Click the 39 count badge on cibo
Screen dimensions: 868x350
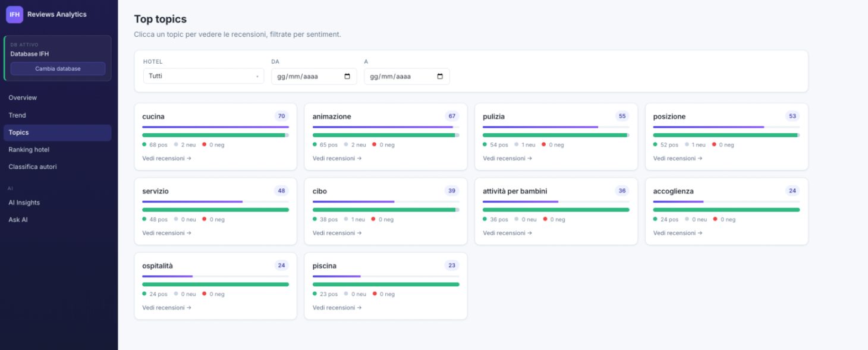(x=452, y=191)
